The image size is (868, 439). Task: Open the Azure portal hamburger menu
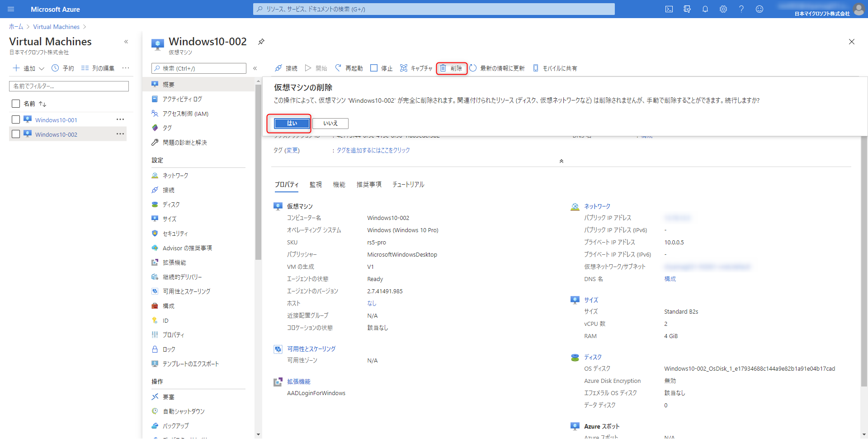tap(11, 9)
